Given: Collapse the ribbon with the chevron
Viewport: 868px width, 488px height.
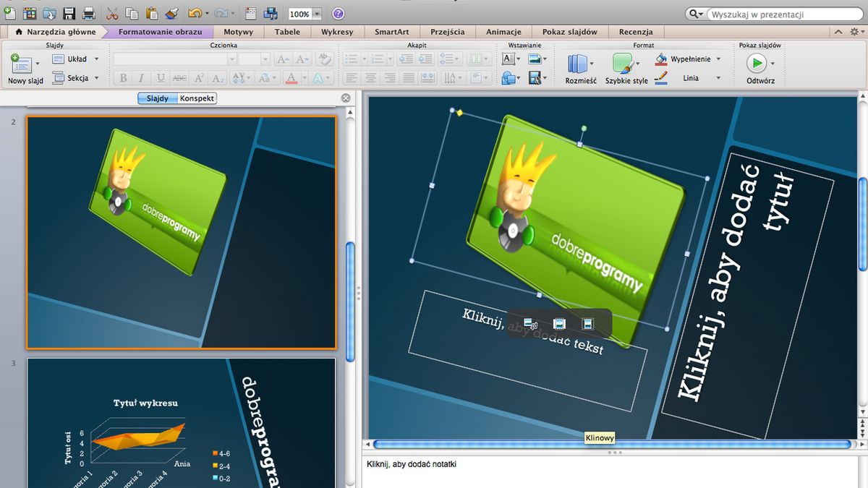Looking at the screenshot, I should pos(837,32).
